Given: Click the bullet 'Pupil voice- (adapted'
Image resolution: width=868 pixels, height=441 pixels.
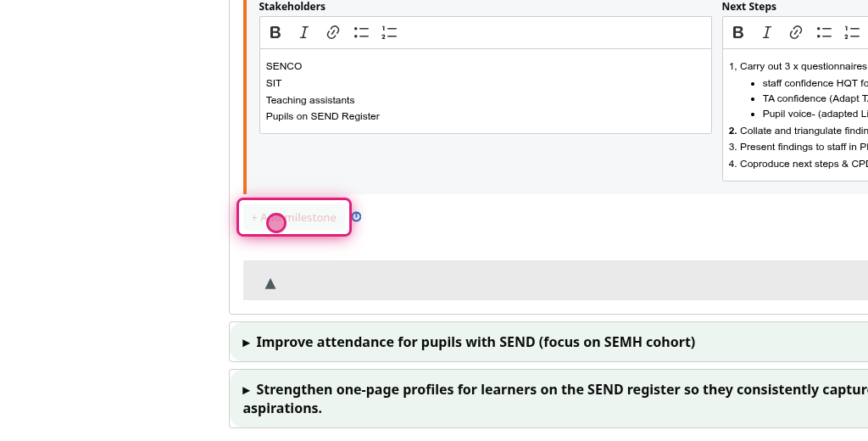Looking at the screenshot, I should pos(815,114).
